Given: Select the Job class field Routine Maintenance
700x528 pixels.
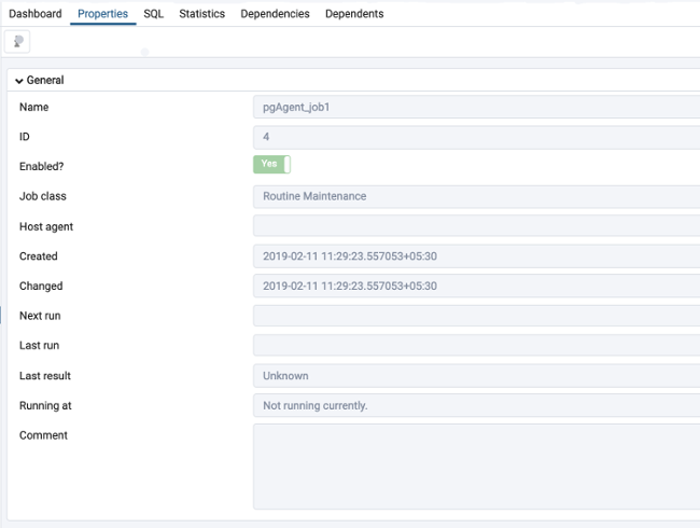Looking at the screenshot, I should [476, 197].
